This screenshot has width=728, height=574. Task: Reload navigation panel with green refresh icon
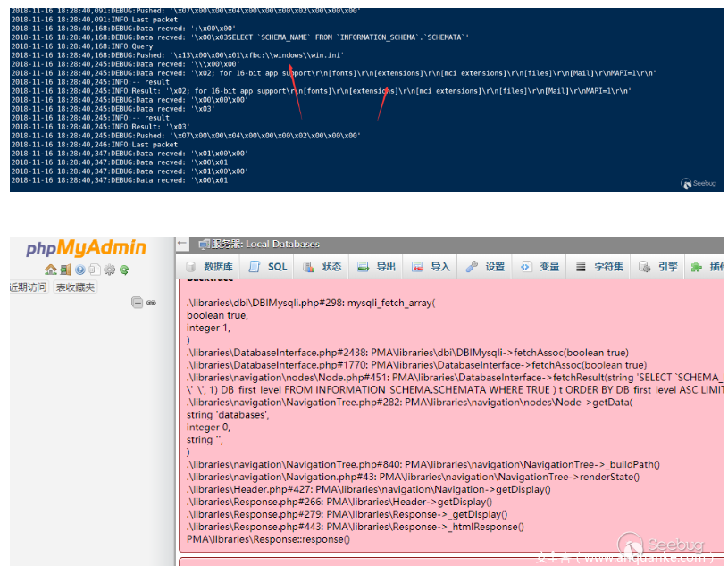click(123, 270)
